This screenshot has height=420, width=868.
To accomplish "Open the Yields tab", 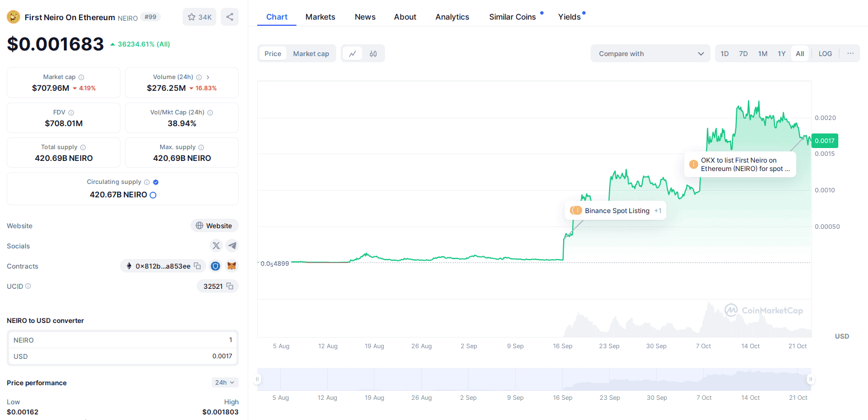I will (569, 17).
